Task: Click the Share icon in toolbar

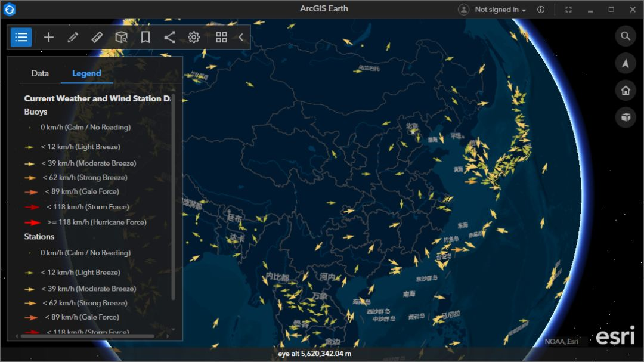Action: click(169, 37)
